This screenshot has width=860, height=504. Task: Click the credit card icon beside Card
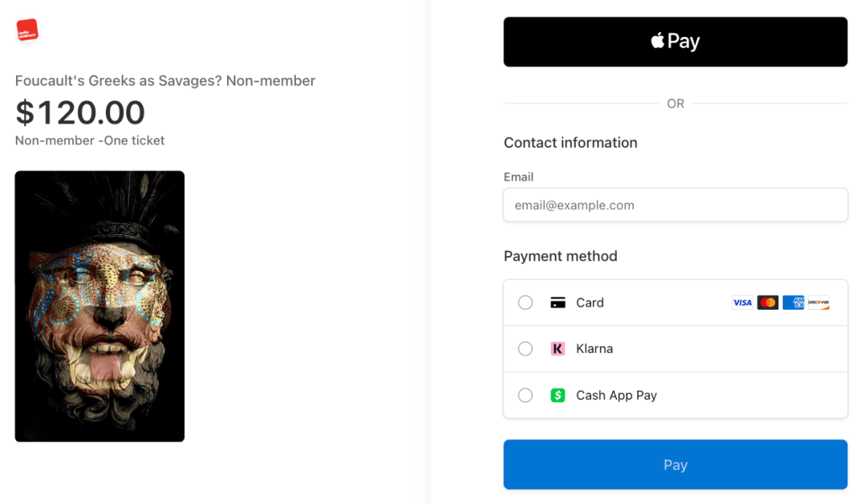point(557,302)
